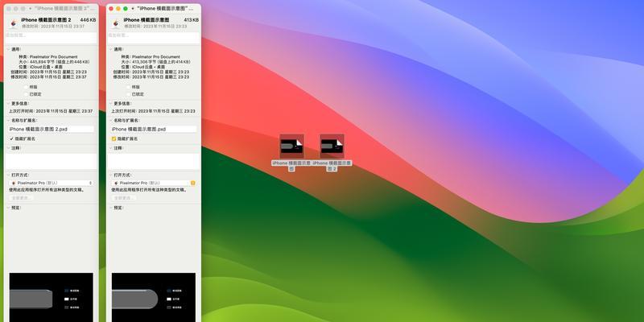
Task: Collapse the 名称与扩展名 section in the 446 KB info window
Action: pos(8,121)
